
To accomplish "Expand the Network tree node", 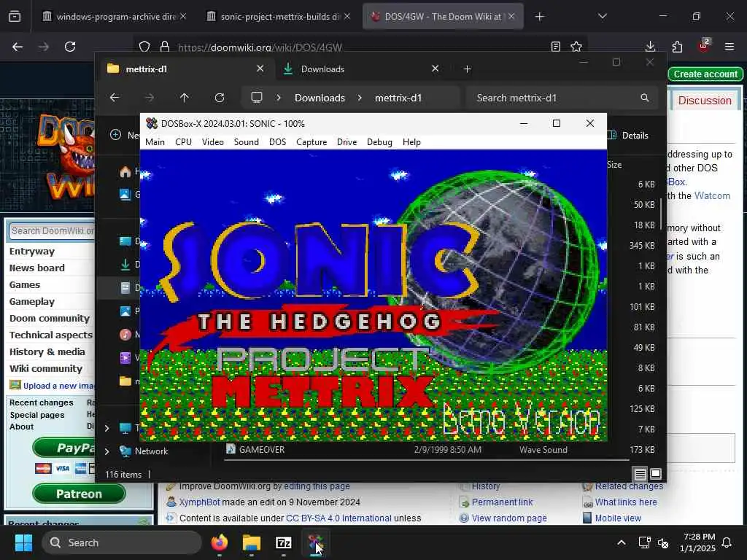I will 107,451.
